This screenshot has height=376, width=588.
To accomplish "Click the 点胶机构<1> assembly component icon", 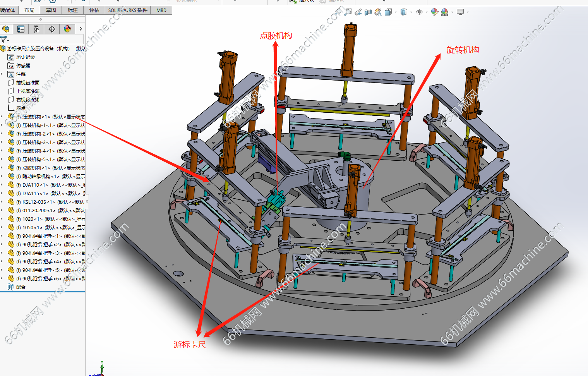I will 11,168.
